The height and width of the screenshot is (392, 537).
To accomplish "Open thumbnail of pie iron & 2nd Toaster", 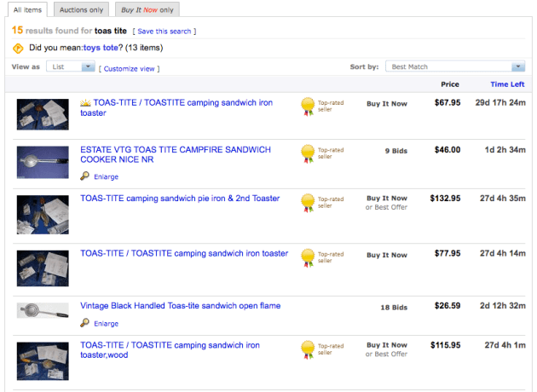I will pyautogui.click(x=43, y=215).
